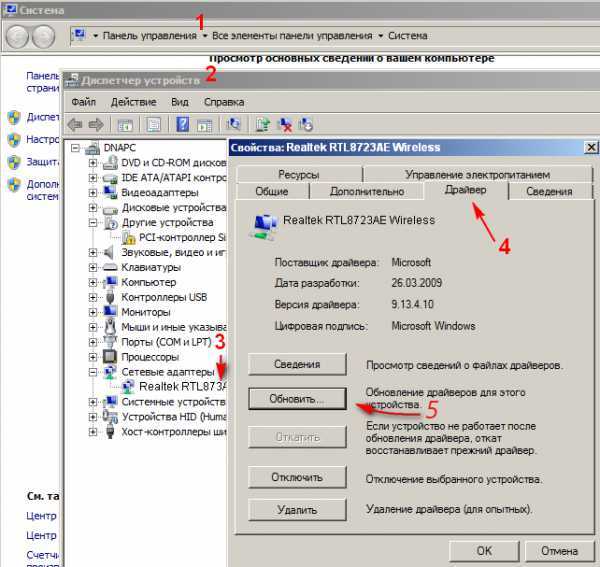Click the Back arrow in Device Manager toolbar

coord(75,125)
